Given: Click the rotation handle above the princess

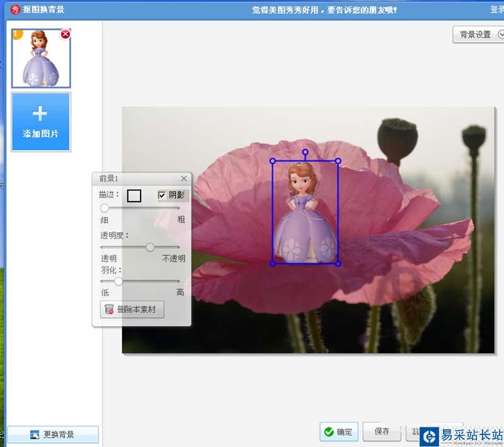Looking at the screenshot, I should pos(306,152).
